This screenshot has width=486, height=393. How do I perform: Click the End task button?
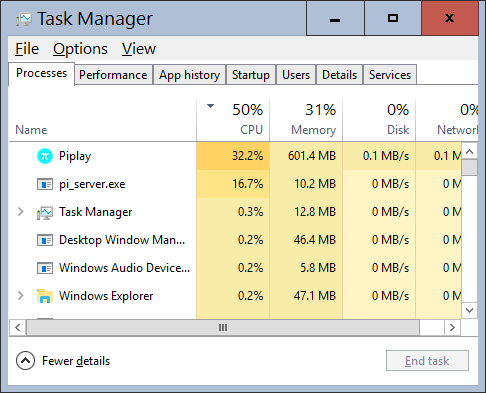point(427,360)
